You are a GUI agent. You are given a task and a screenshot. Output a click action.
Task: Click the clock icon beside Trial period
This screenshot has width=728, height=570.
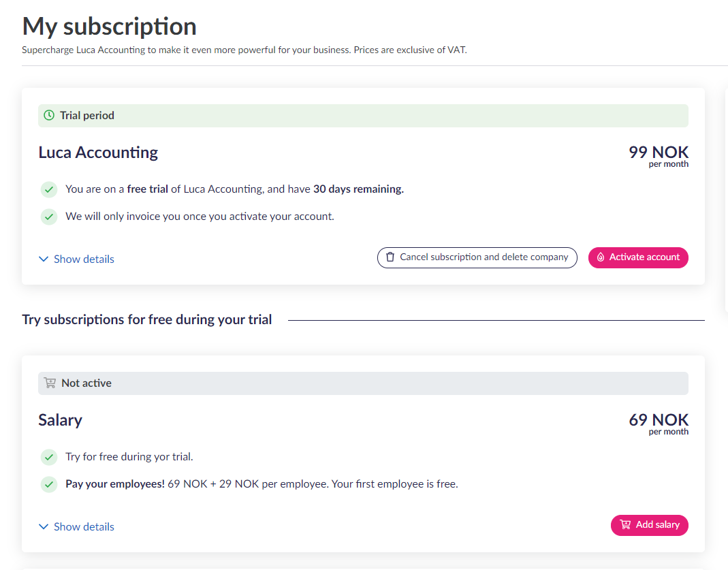[x=49, y=116]
